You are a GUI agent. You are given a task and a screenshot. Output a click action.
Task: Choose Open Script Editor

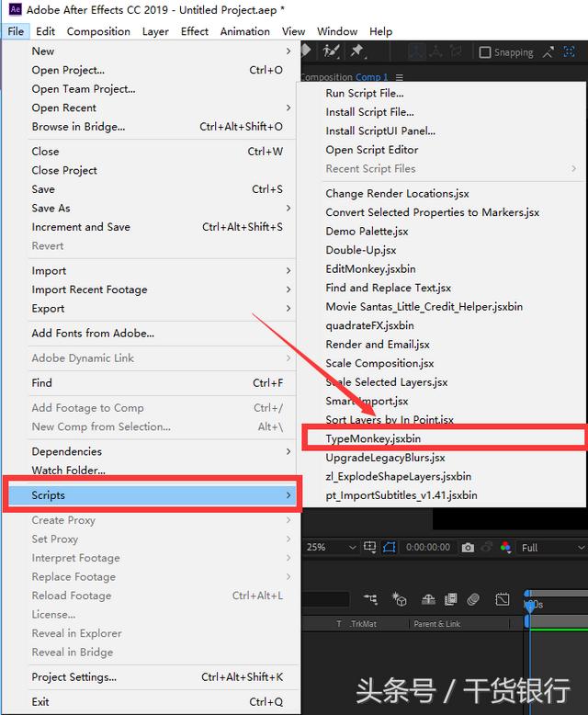click(x=441, y=150)
